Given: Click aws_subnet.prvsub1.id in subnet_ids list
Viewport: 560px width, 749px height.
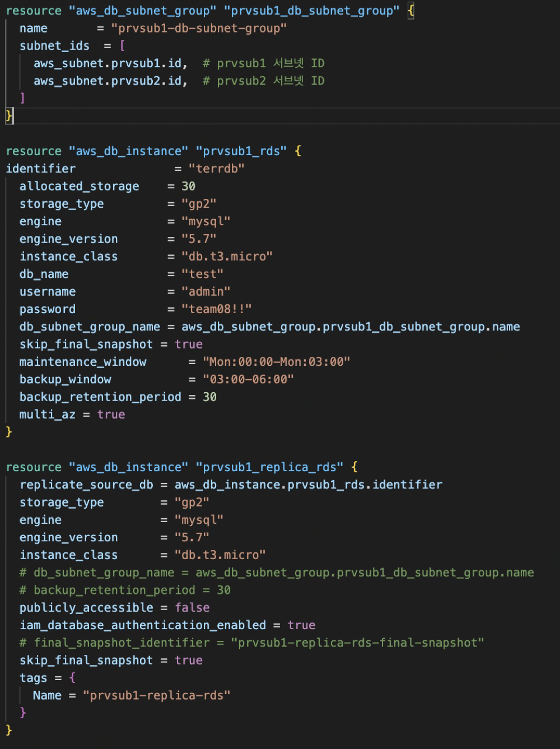Looking at the screenshot, I should tap(108, 63).
